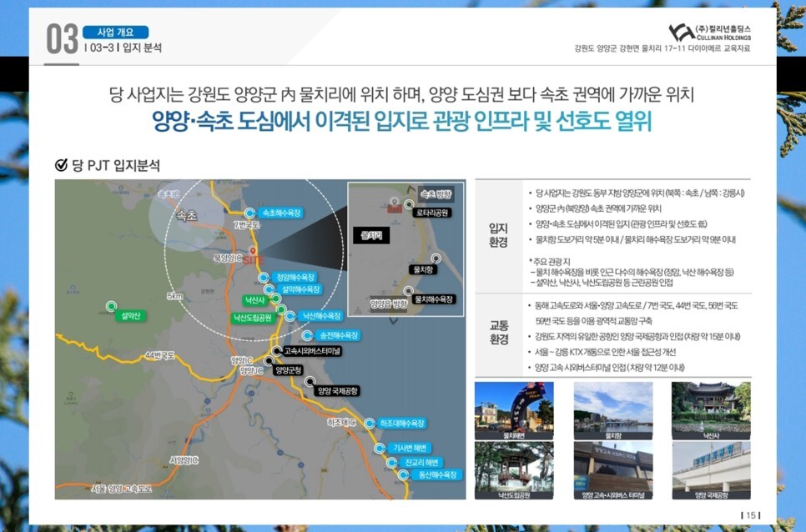Click the checkmark icon beside 당 PJT 입지분석
Image resolution: width=806 pixels, height=532 pixels.
coord(61,165)
